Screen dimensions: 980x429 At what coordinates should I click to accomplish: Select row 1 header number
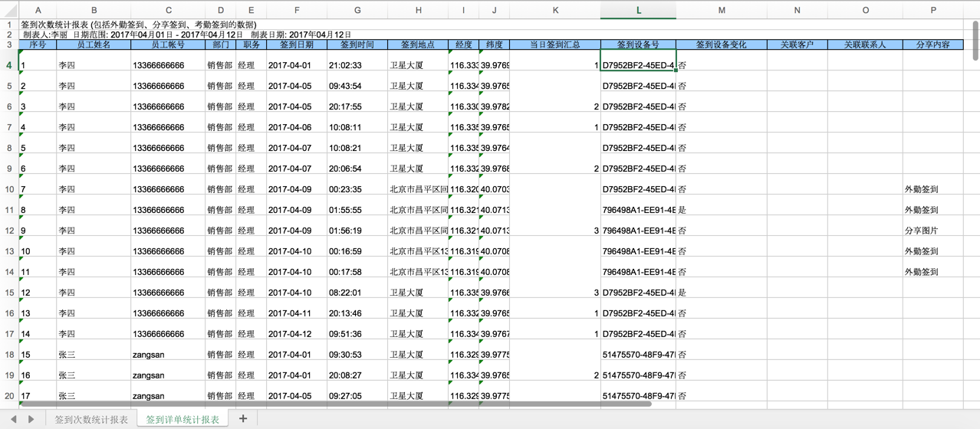click(x=9, y=25)
